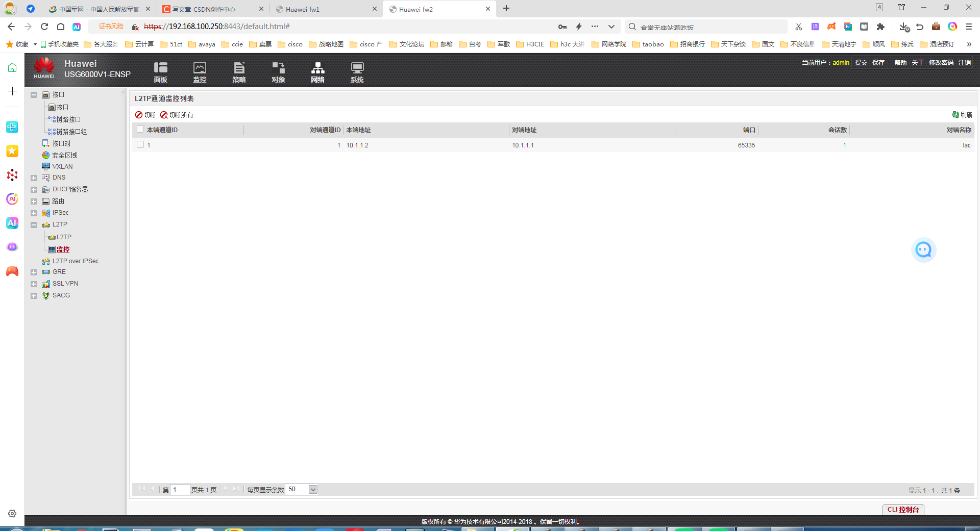Open the 对象 objects icon
980x531 pixels.
tap(278, 72)
